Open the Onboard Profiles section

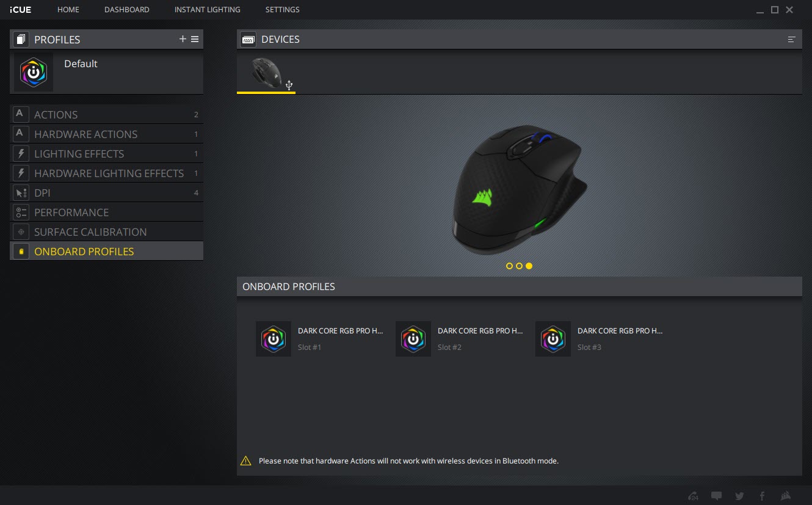[x=107, y=251]
